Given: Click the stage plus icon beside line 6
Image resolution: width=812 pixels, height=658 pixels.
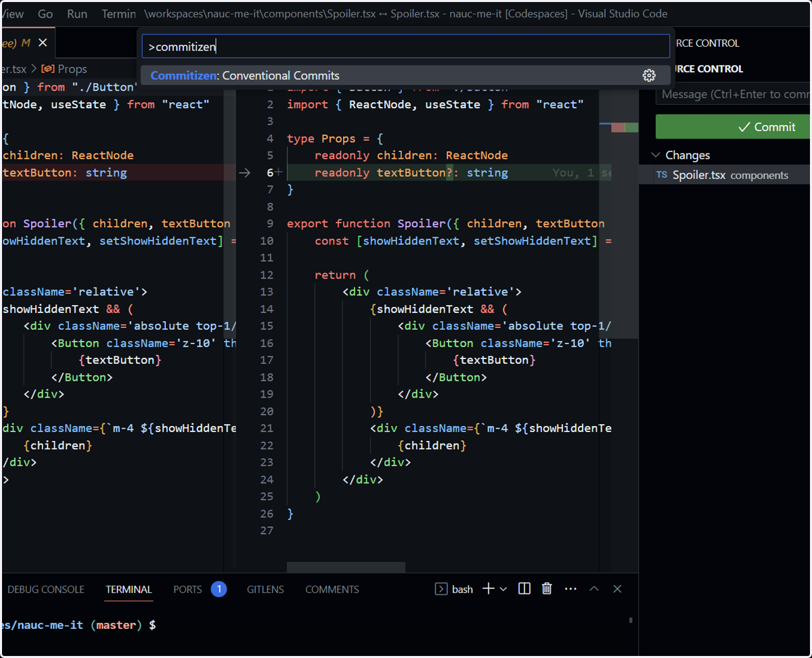Looking at the screenshot, I should point(278,172).
